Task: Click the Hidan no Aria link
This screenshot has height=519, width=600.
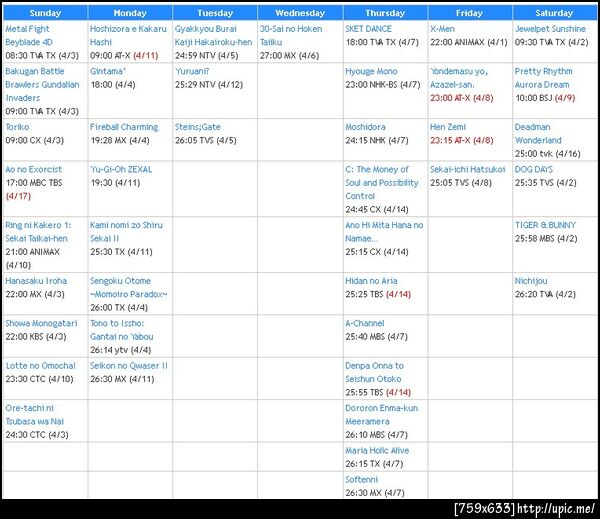Action: pos(371,281)
